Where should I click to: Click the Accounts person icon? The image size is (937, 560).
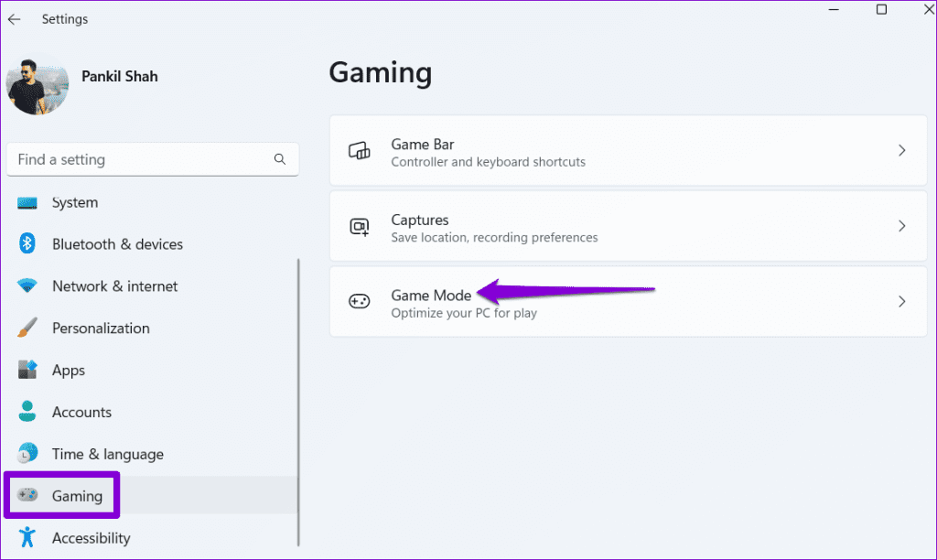27,412
